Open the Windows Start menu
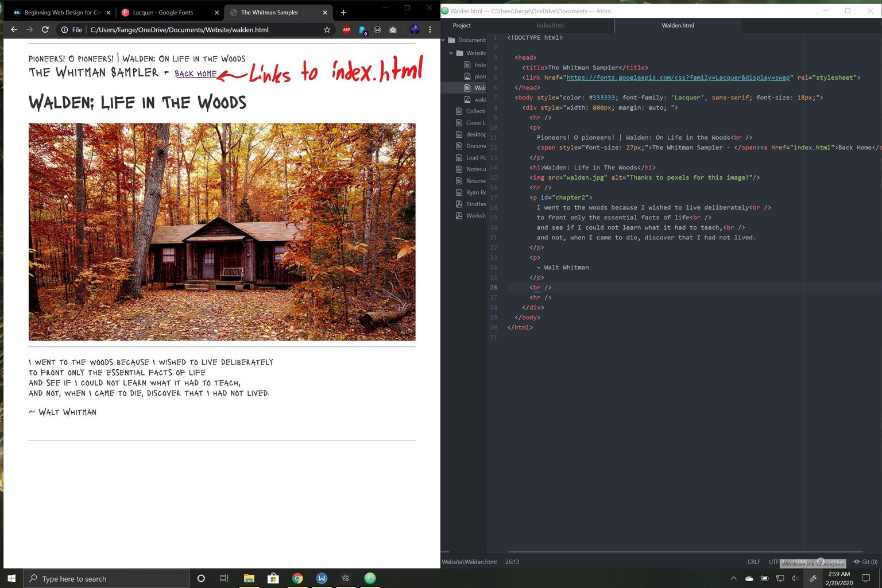Screen dimensions: 882x588 tap(11, 578)
